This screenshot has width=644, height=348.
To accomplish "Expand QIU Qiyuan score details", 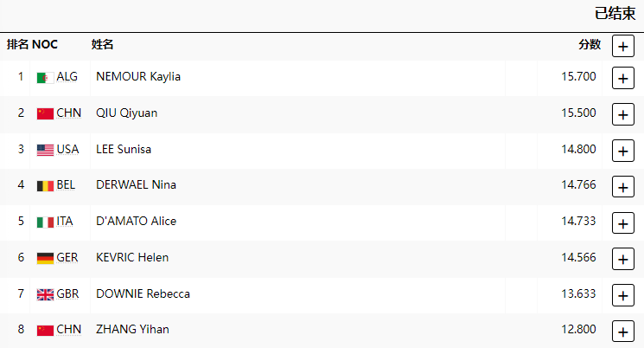I will pos(622,114).
